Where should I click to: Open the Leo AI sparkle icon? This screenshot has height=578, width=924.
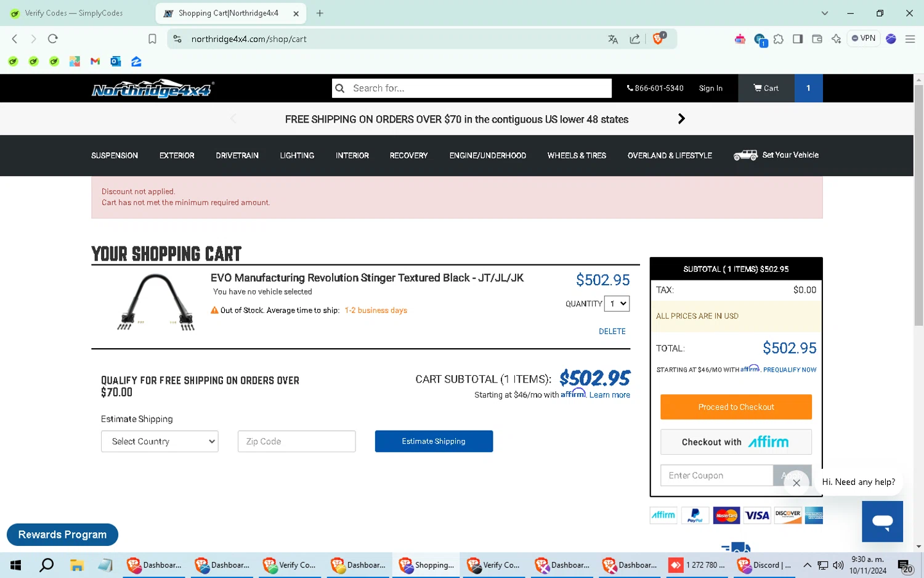(836, 39)
